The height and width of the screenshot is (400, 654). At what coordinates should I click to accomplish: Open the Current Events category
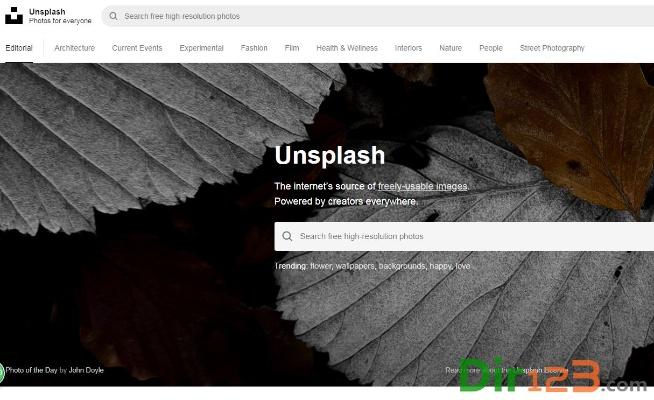pyautogui.click(x=137, y=48)
